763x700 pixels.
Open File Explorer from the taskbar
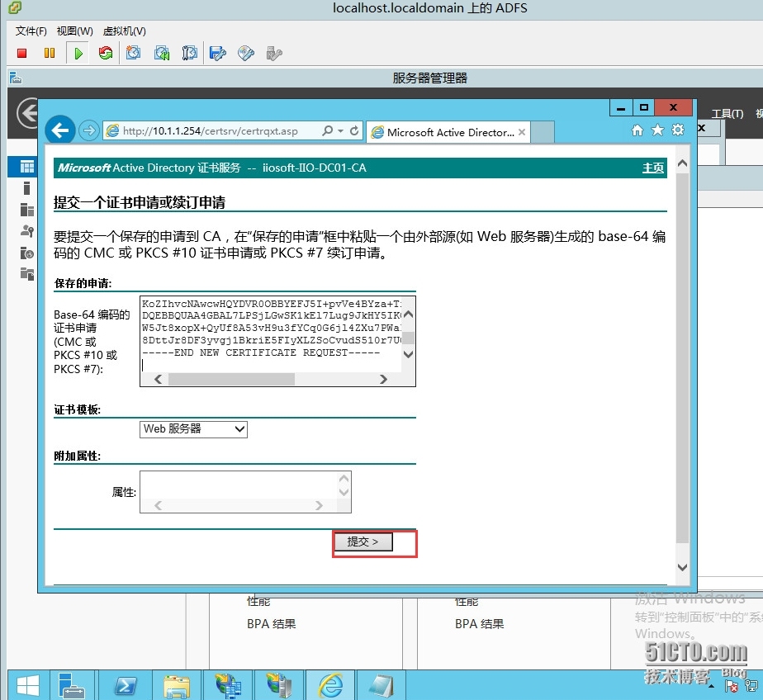[x=177, y=685]
